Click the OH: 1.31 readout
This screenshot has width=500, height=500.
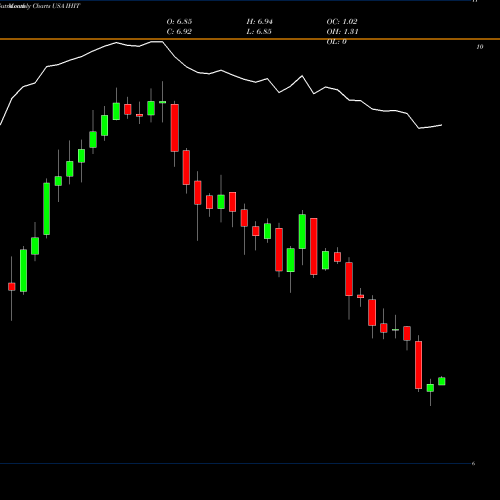pos(342,32)
